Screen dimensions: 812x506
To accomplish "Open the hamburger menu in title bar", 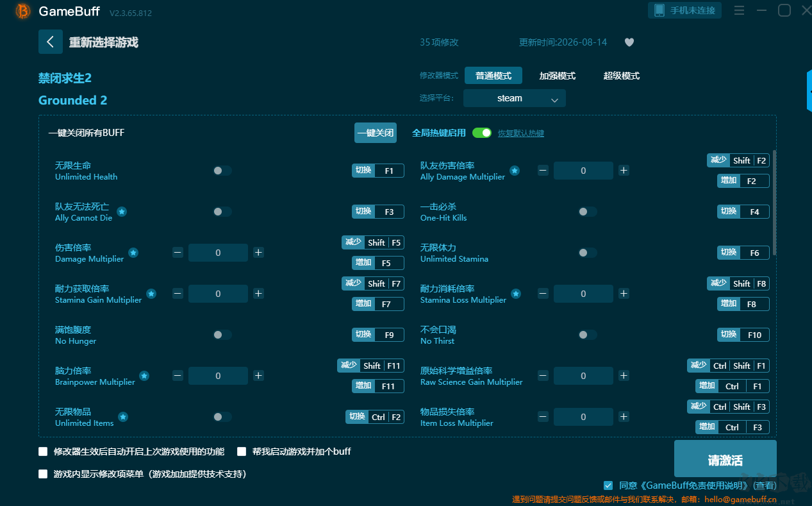I will (x=739, y=11).
